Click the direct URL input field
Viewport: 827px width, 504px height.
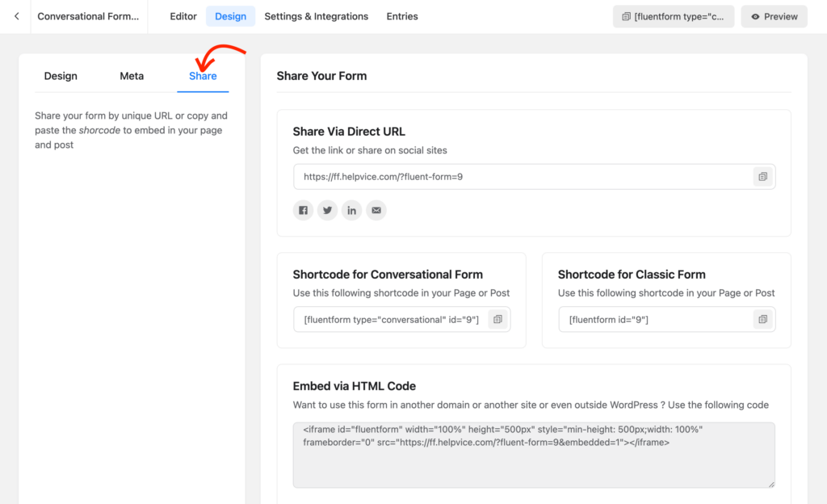point(485,176)
